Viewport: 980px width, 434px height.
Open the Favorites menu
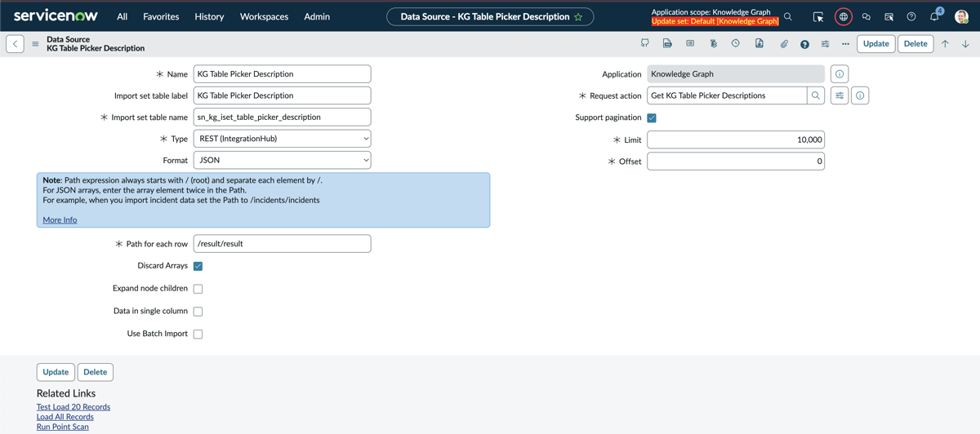[161, 16]
